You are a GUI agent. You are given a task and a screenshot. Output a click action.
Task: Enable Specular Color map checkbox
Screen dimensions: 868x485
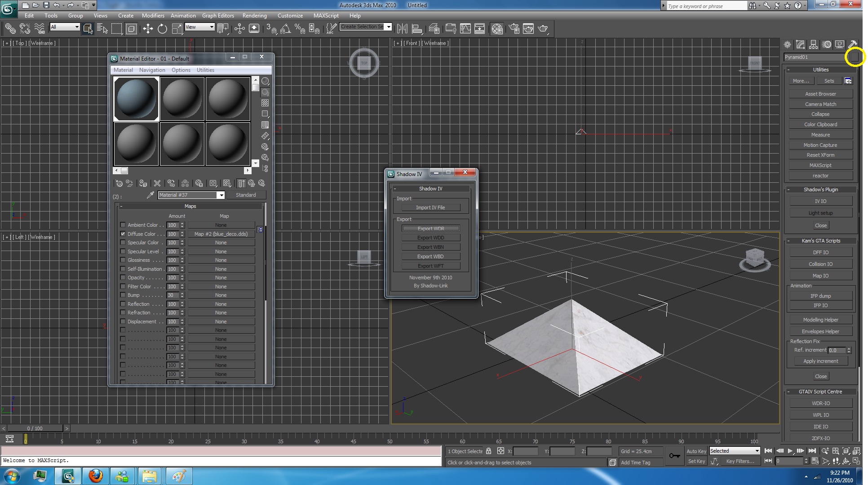(x=123, y=242)
